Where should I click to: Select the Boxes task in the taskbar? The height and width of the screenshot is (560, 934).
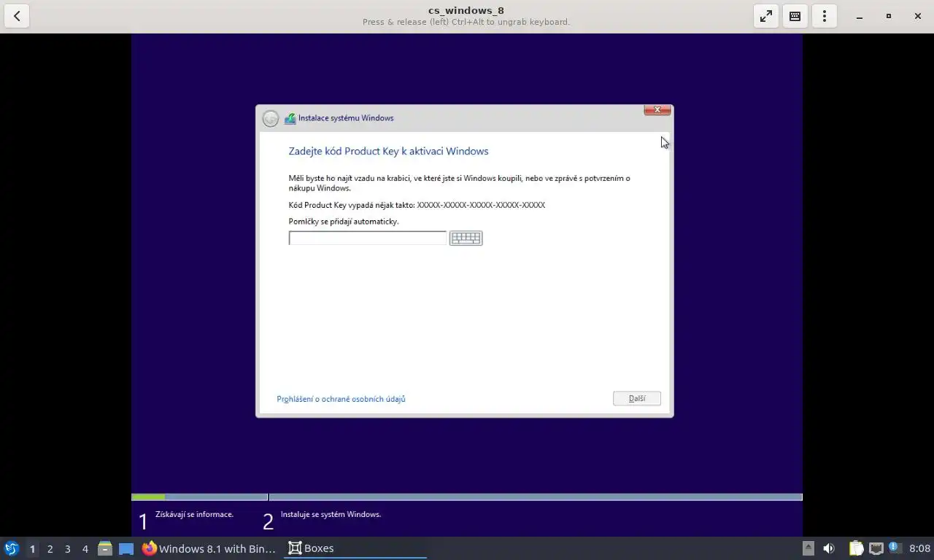[x=355, y=548]
